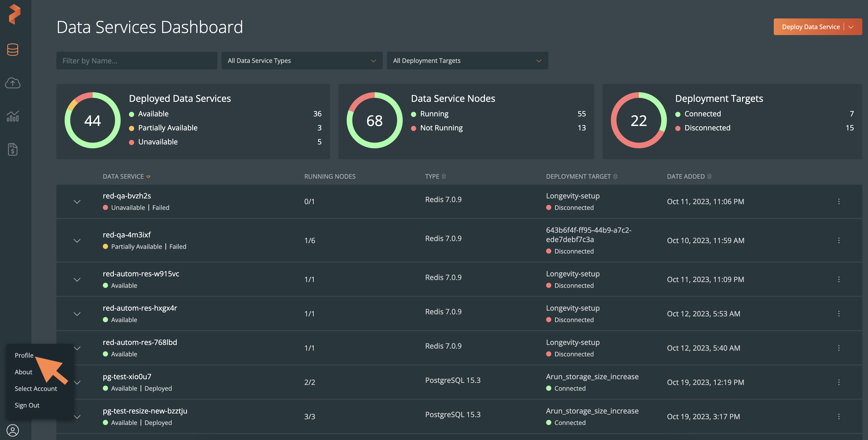The image size is (868, 440).
Task: Click the Unavailable legend row
Action: tap(225, 142)
